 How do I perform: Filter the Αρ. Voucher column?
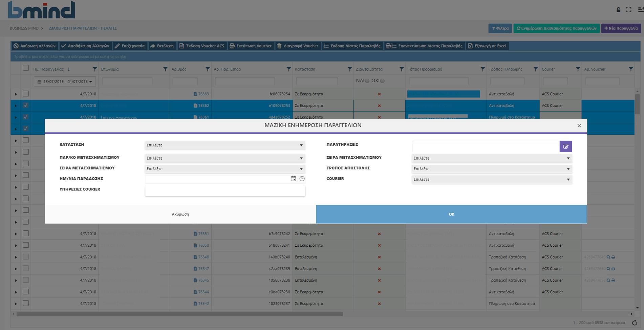pos(630,69)
